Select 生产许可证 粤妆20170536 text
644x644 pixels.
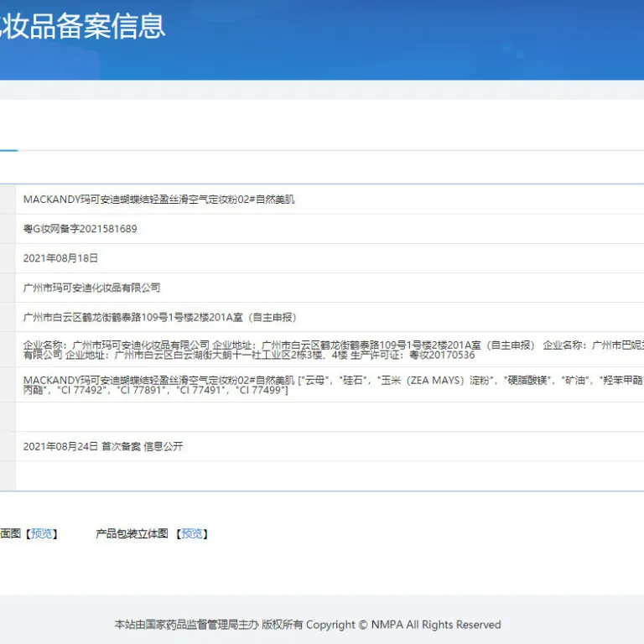(413, 355)
